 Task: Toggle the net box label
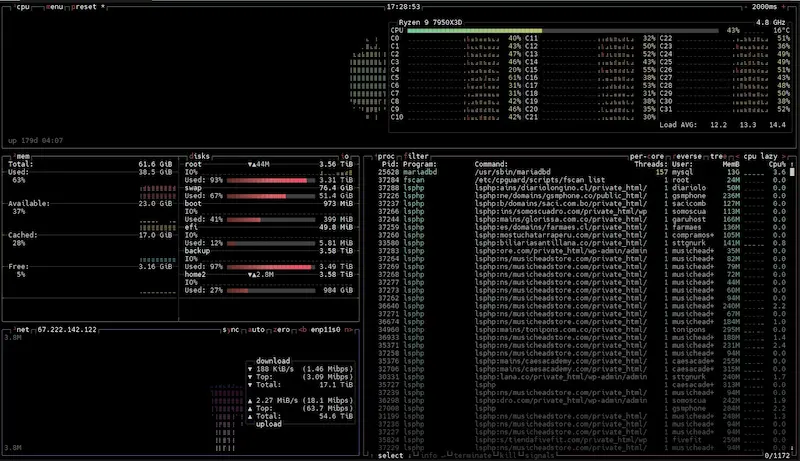(x=21, y=329)
